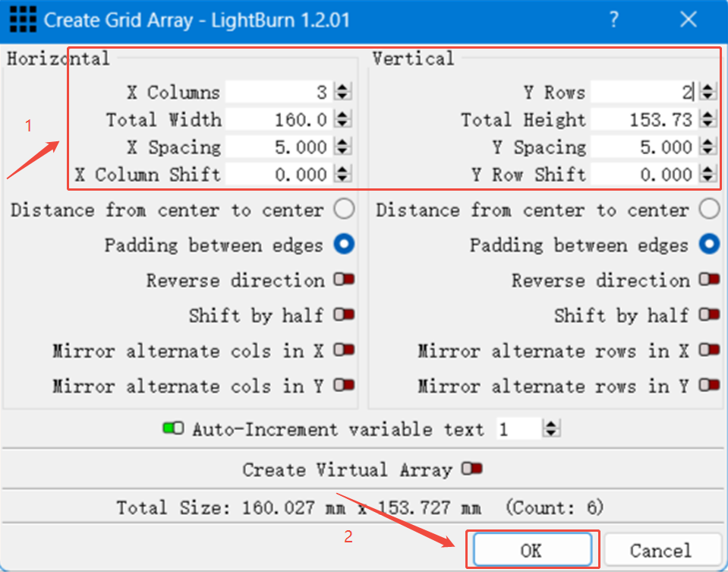
Task: Click the Auto-Increment value spinner arrows
Action: [552, 429]
